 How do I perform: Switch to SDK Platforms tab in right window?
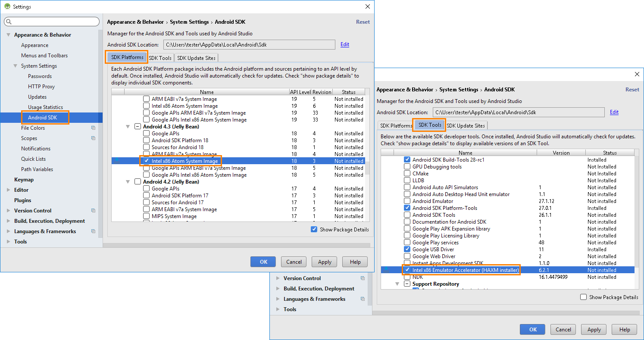396,126
